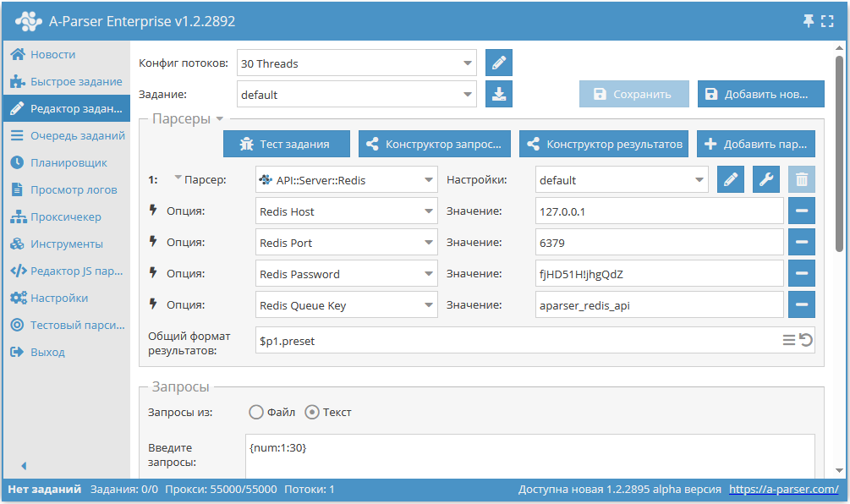Click lightning icon beside Redis Host option

(x=153, y=210)
